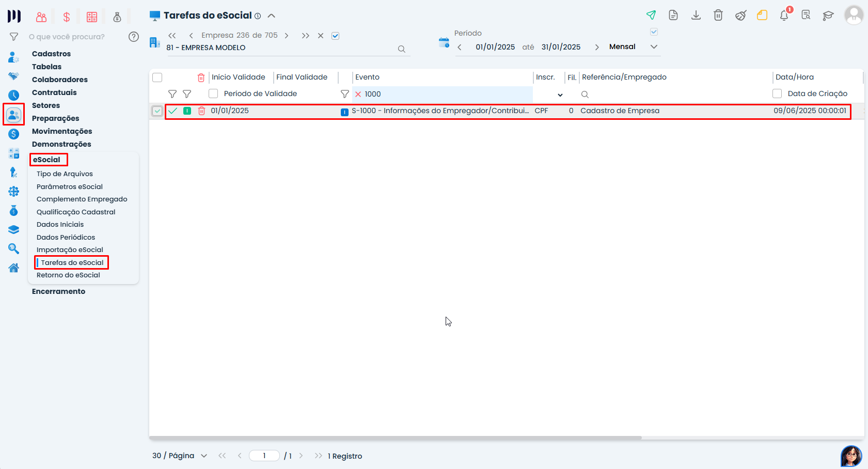This screenshot has height=469, width=868.
Task: Select Retorno do eSocial menu item
Action: tap(68, 275)
